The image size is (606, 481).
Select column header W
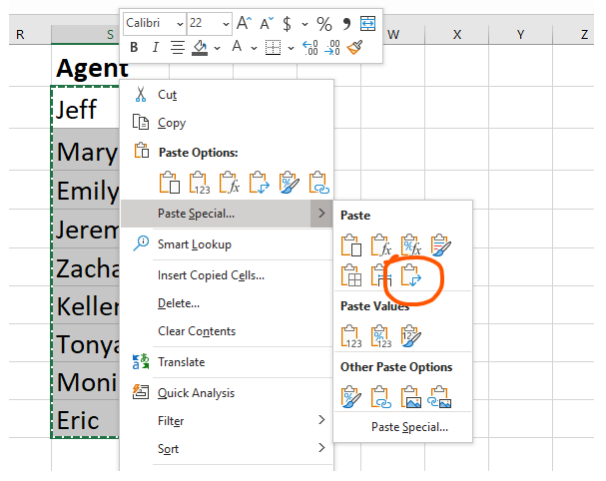click(x=393, y=35)
